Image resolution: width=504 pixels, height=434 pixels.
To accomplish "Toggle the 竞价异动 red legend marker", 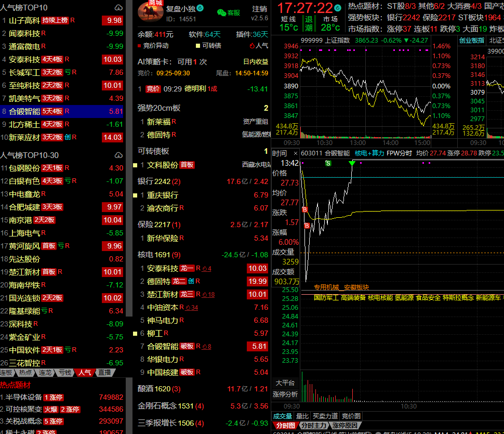I will tap(140, 46).
